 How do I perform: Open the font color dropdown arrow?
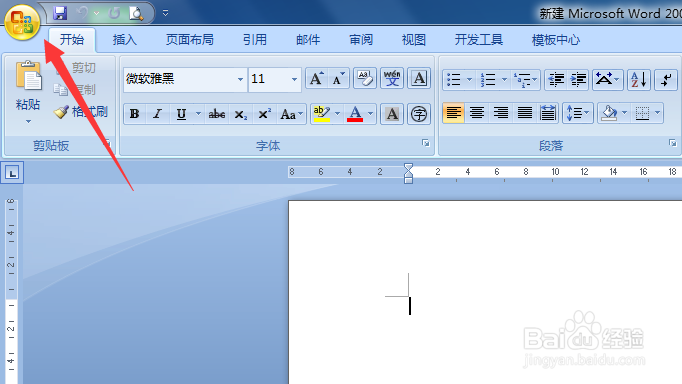point(370,114)
